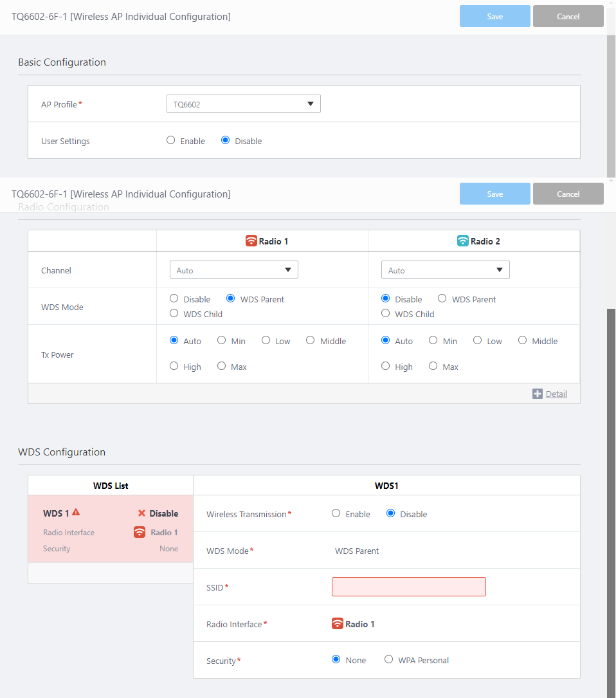Select WDS Child for Radio 2
The image size is (616, 698).
click(x=385, y=313)
